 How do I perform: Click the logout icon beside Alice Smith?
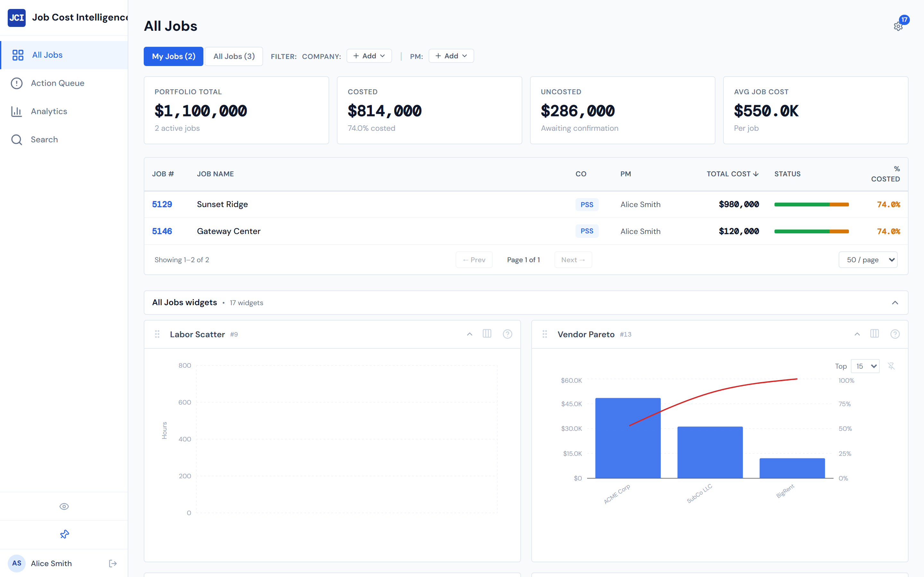point(113,563)
